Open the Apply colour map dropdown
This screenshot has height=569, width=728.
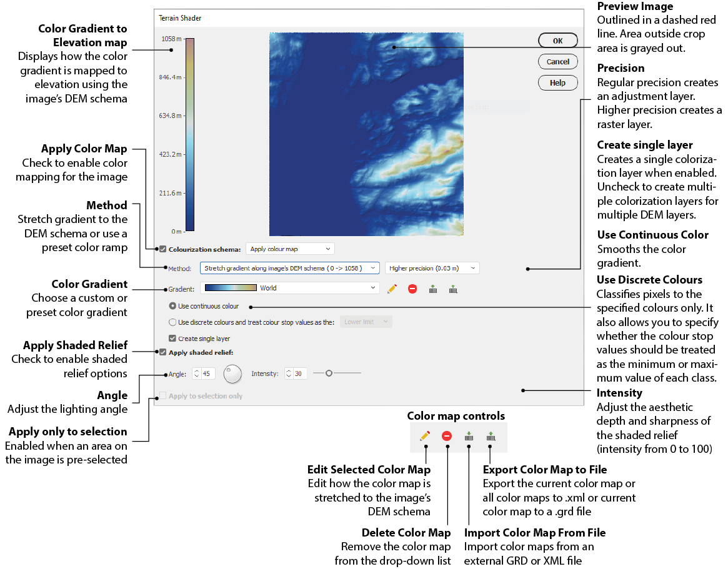290,249
